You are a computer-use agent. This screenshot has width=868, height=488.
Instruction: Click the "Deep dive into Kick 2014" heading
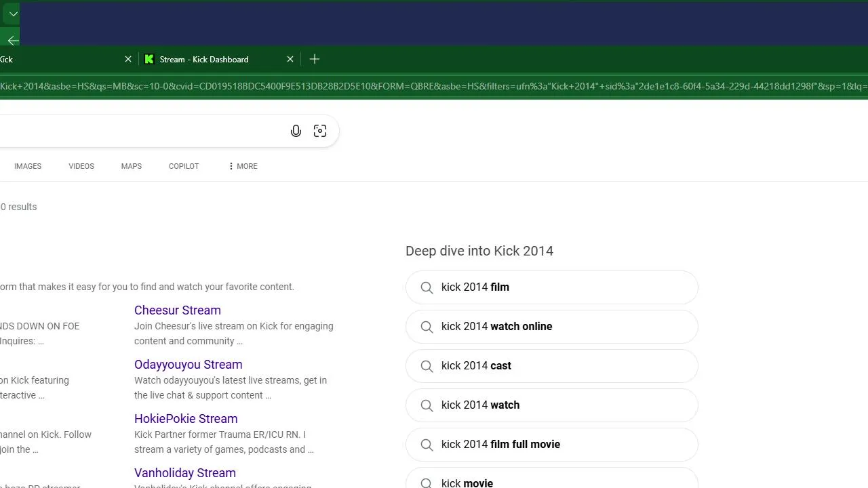[x=479, y=251]
